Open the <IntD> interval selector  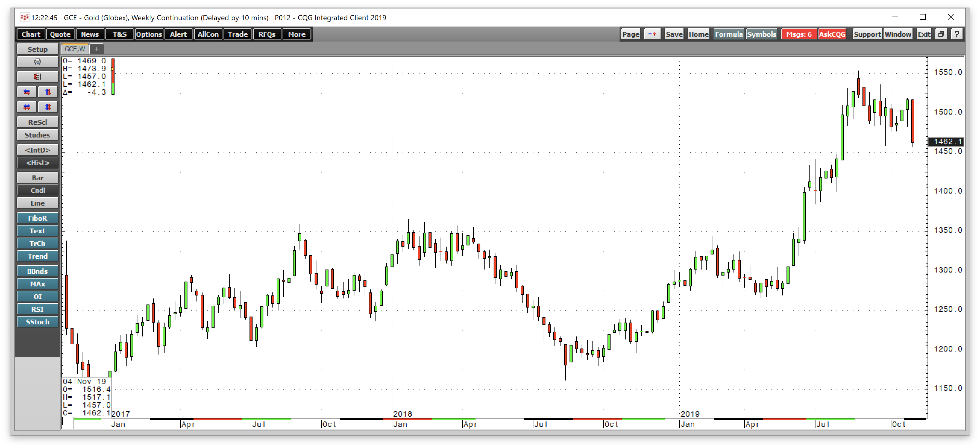tap(37, 150)
